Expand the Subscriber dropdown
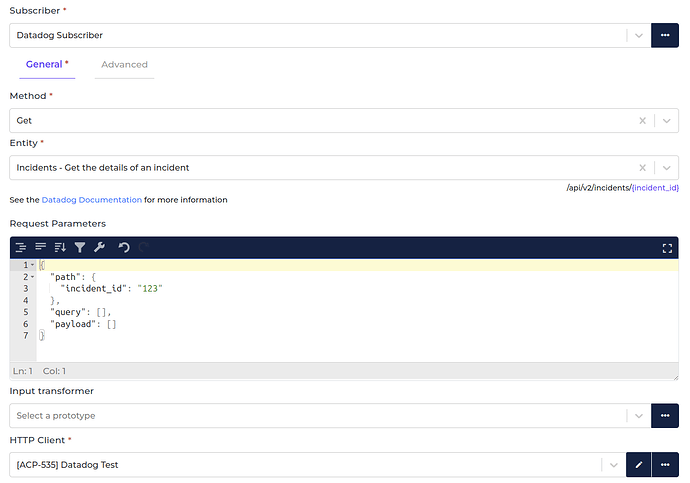This screenshot has width=690, height=483. (639, 35)
